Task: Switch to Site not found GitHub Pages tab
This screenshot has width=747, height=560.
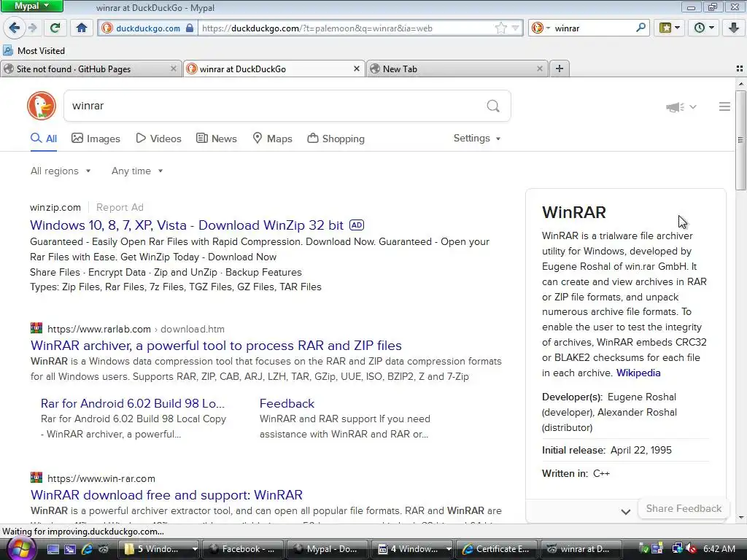Action: [91, 69]
